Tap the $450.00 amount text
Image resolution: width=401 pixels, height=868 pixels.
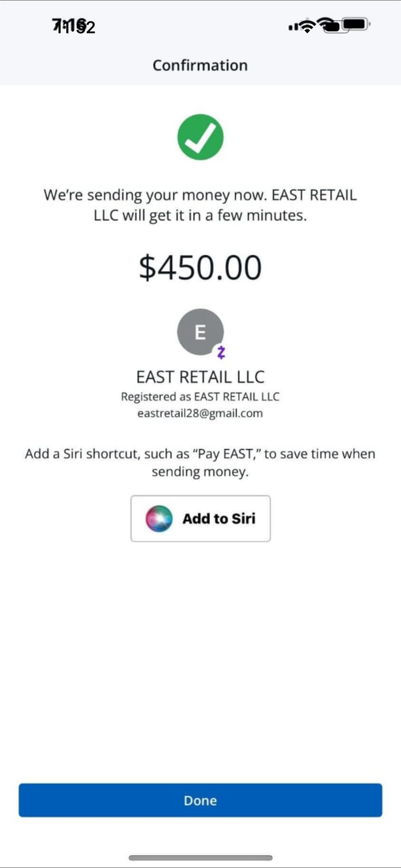pyautogui.click(x=200, y=268)
